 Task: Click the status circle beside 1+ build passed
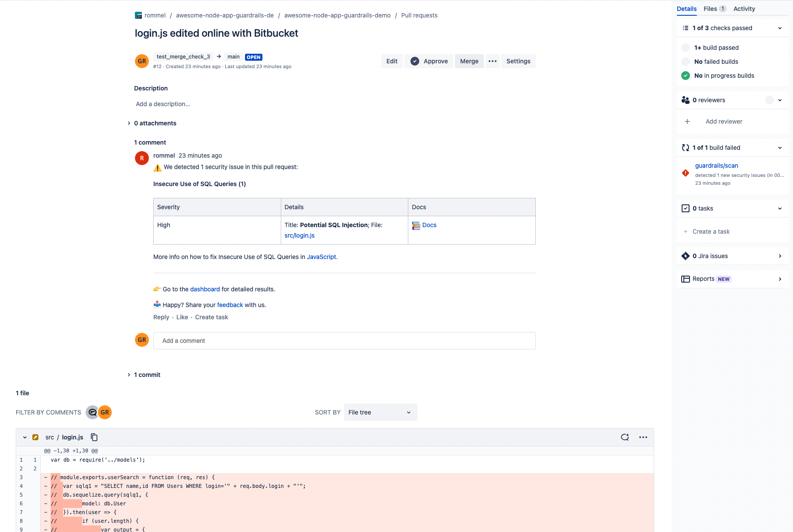click(x=686, y=48)
